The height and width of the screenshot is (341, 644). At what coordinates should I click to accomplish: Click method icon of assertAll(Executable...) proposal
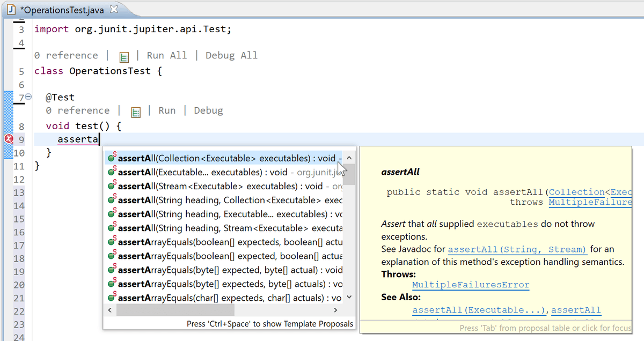pyautogui.click(x=112, y=172)
